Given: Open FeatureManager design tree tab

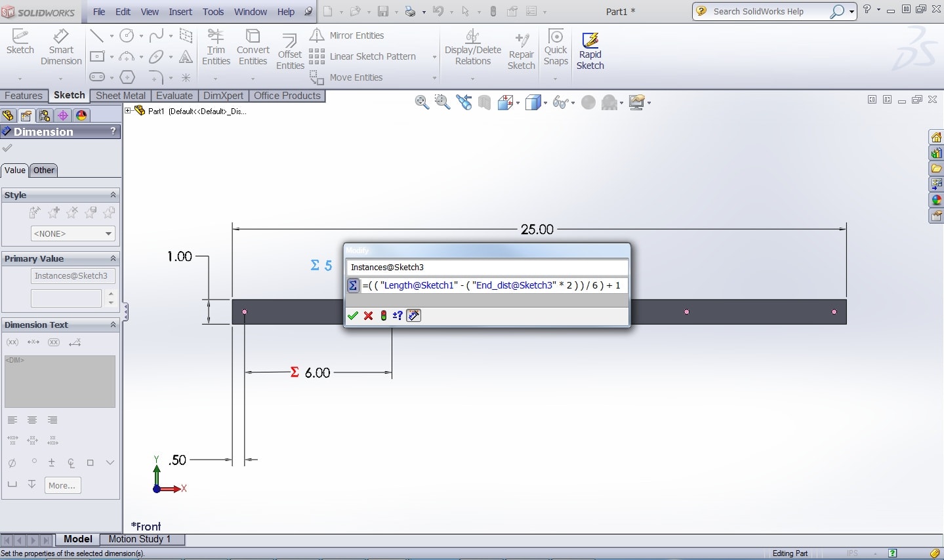Looking at the screenshot, I should pyautogui.click(x=8, y=116).
